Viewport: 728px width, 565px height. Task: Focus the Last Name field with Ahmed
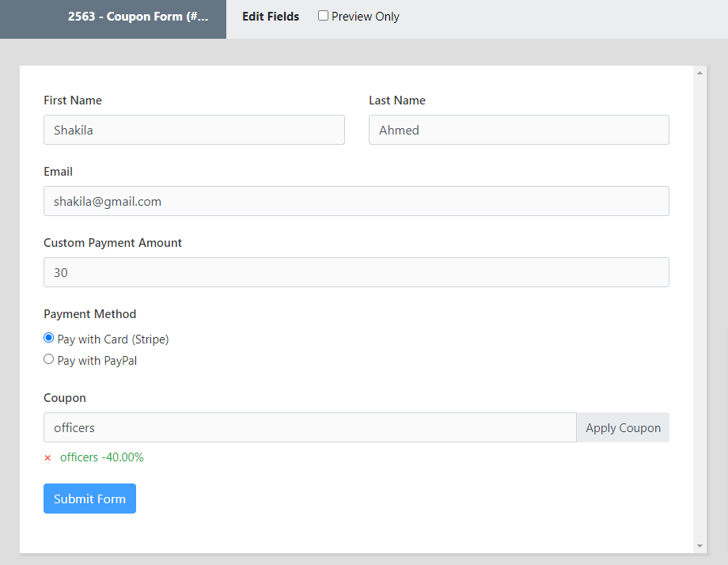pos(519,130)
